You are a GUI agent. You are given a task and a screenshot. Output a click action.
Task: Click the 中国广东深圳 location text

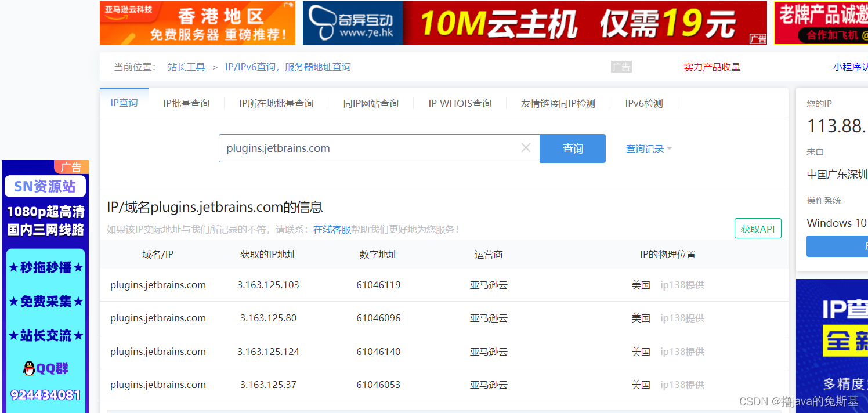click(837, 175)
